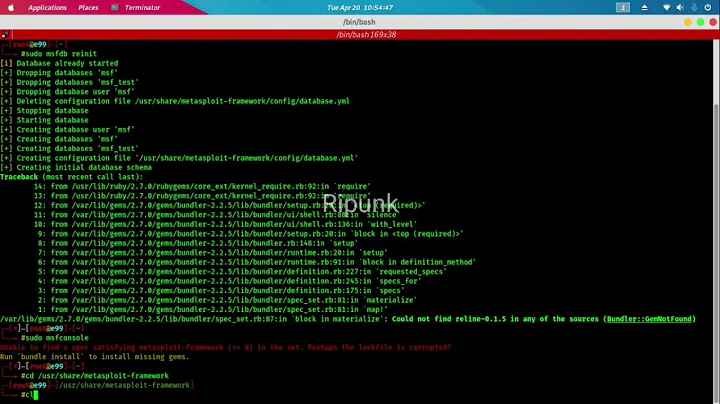Viewport: 720px width, 404px height.
Task: Switch workspace with the workspace indicator
Action: coord(623,7)
